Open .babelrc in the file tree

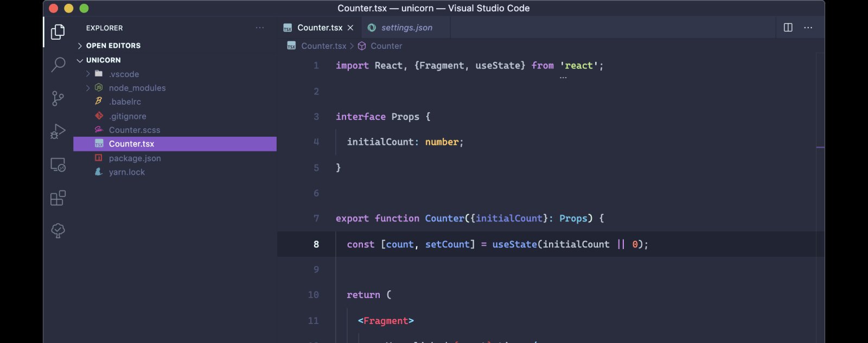click(175, 101)
